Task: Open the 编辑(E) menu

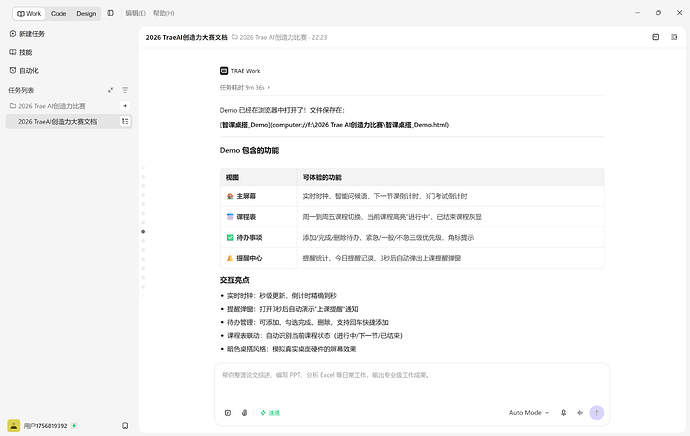Action: tap(135, 13)
